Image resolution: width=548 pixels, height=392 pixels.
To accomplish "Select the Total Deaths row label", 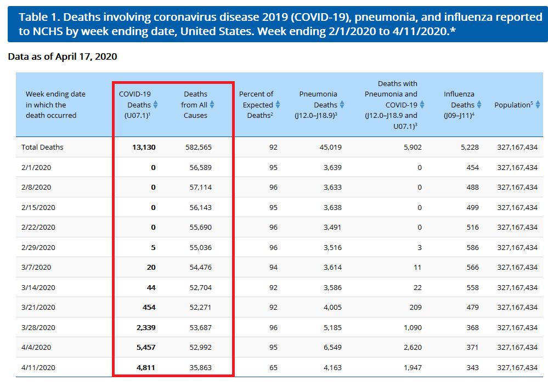I will 42,147.
